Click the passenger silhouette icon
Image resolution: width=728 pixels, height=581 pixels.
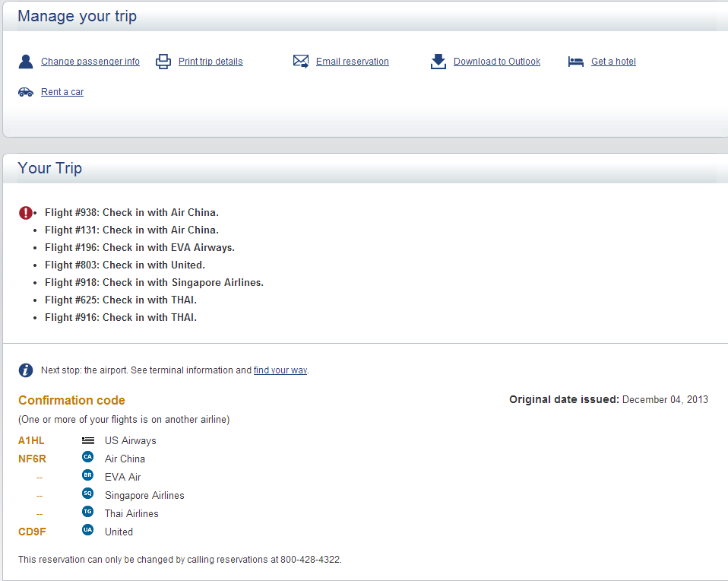pos(26,62)
